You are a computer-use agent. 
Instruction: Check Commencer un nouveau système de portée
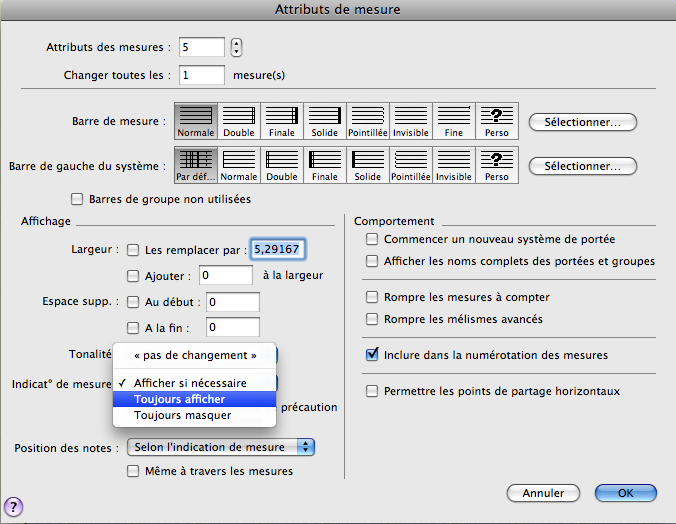[373, 240]
